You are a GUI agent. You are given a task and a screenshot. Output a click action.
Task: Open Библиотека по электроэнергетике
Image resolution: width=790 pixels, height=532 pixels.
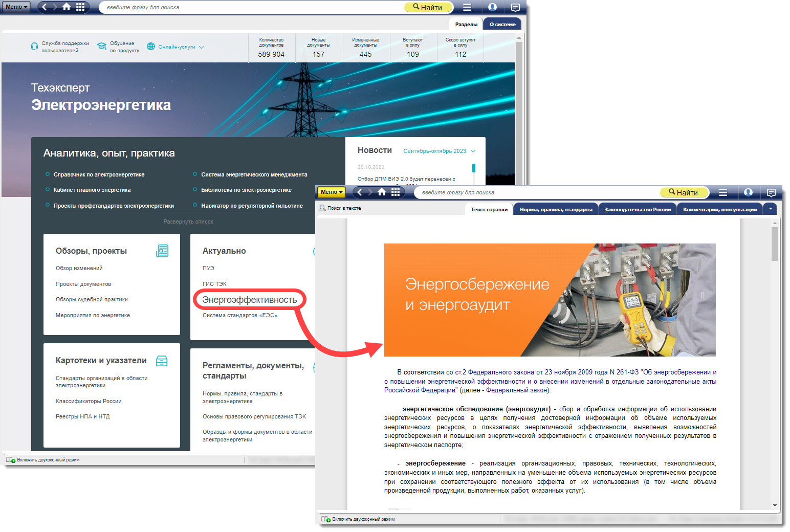click(x=247, y=190)
